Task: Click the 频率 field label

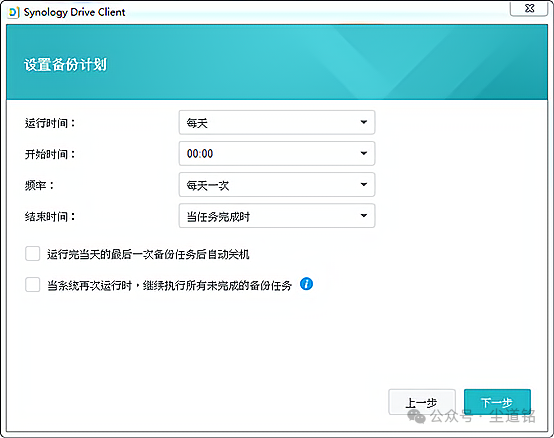Action: point(39,185)
